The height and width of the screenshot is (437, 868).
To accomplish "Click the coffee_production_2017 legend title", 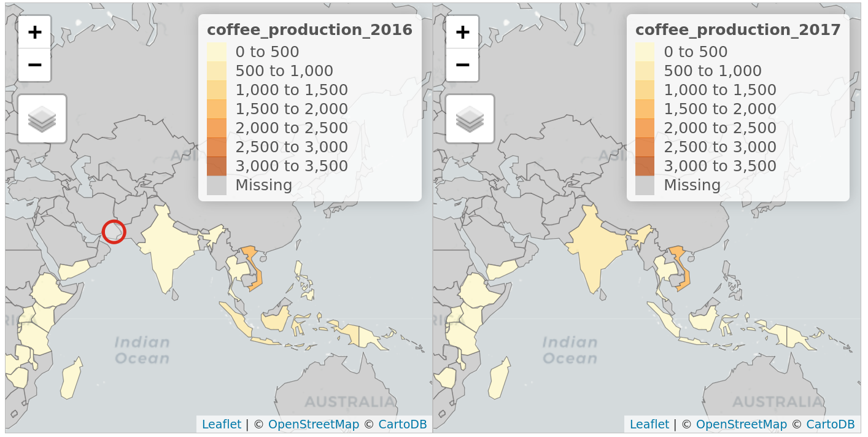I will [x=738, y=29].
